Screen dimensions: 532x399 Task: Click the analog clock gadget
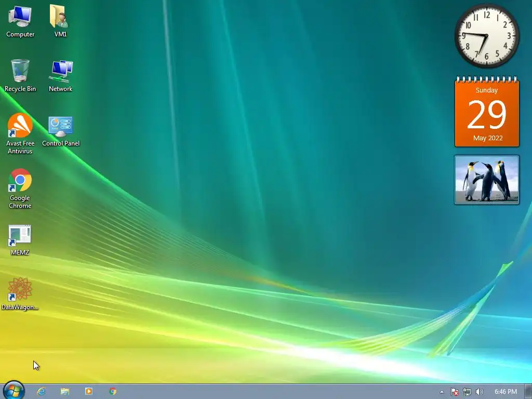(x=486, y=36)
